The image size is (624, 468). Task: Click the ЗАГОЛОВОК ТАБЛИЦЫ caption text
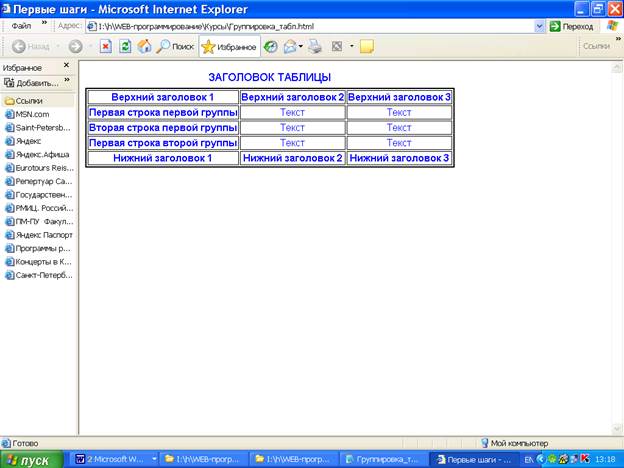point(269,77)
